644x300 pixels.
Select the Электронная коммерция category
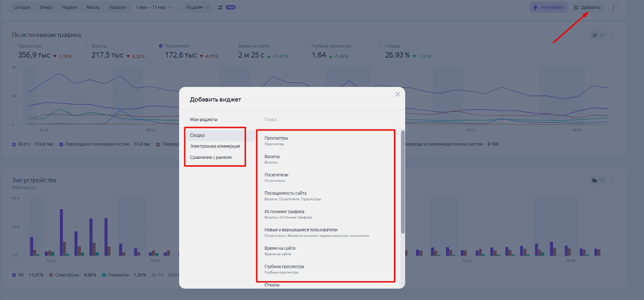click(215, 146)
